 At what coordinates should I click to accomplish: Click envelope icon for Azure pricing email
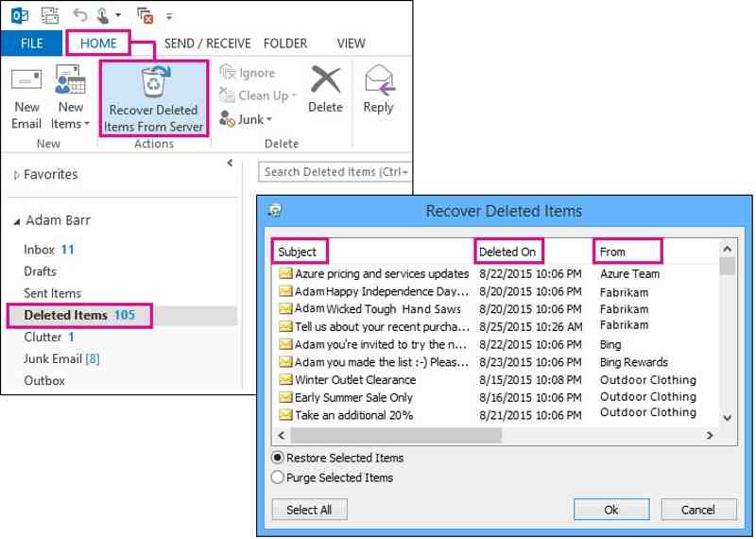pyautogui.click(x=285, y=273)
